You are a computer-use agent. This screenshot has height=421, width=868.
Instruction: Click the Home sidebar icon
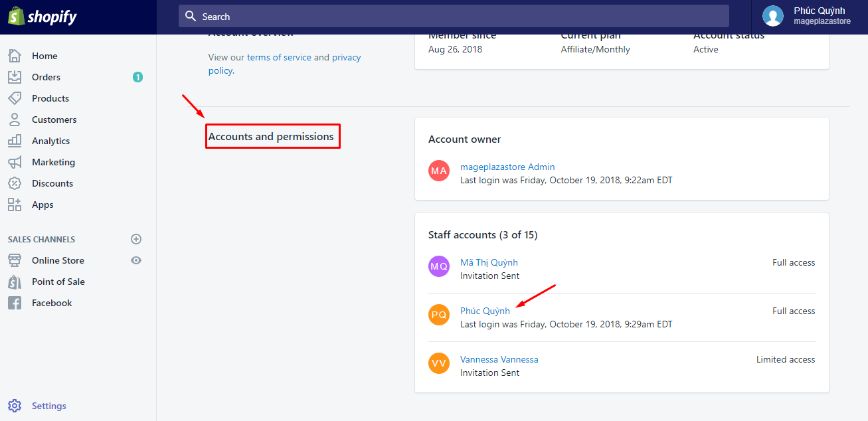pyautogui.click(x=15, y=56)
